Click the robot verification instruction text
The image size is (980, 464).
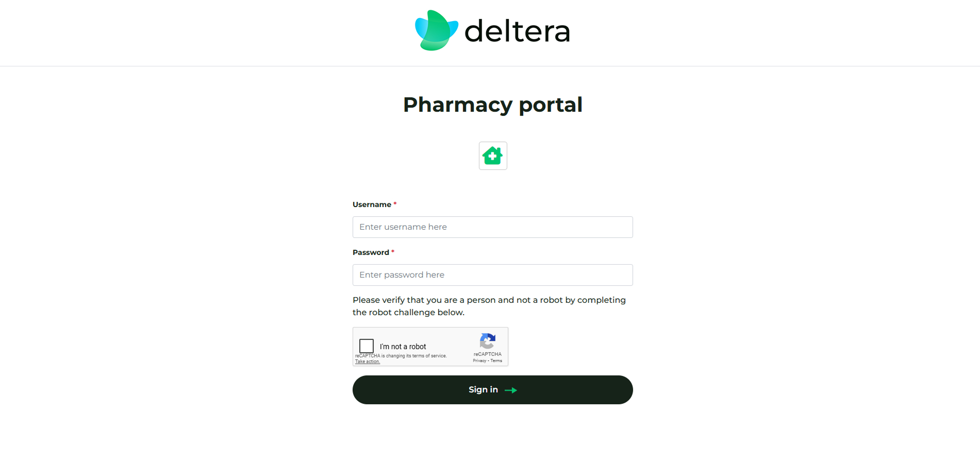click(489, 306)
